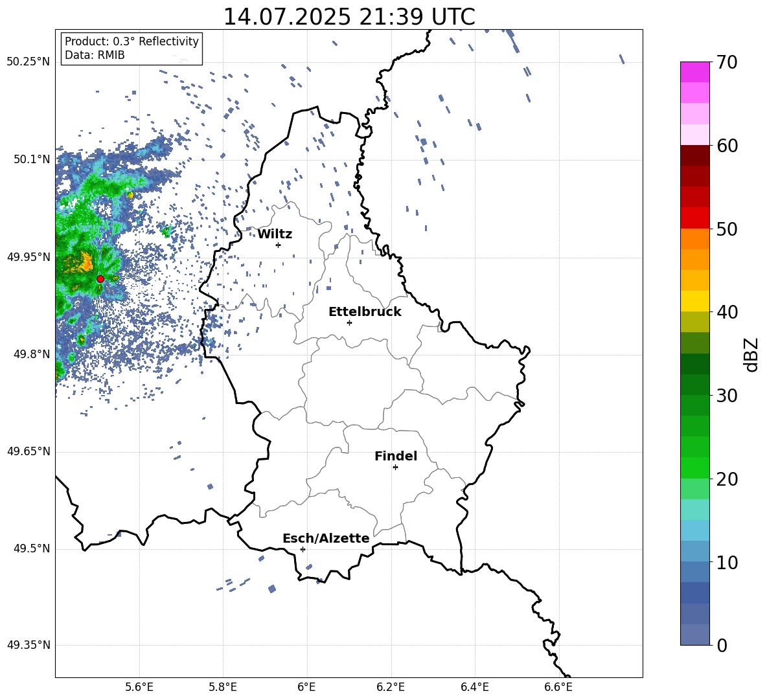Viewport: 767px width, 700px height.
Task: Click the 49.65°N latitude label
Action: click(29, 451)
